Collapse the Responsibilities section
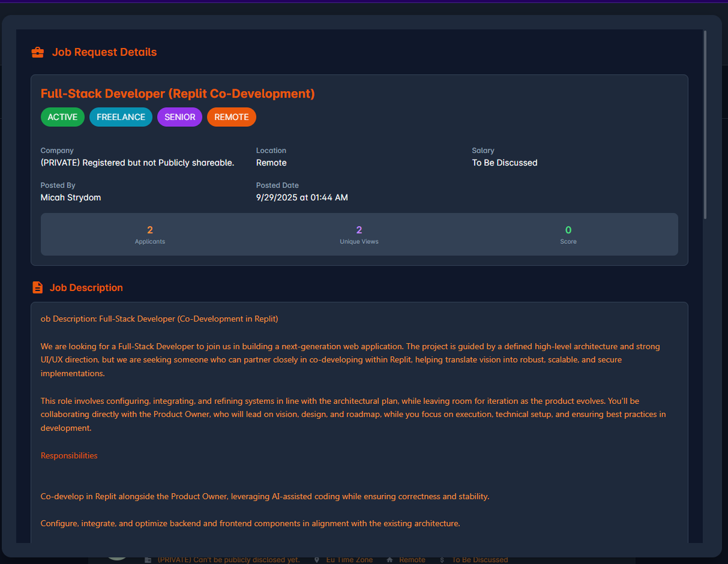Image resolution: width=728 pixels, height=564 pixels. click(x=69, y=455)
